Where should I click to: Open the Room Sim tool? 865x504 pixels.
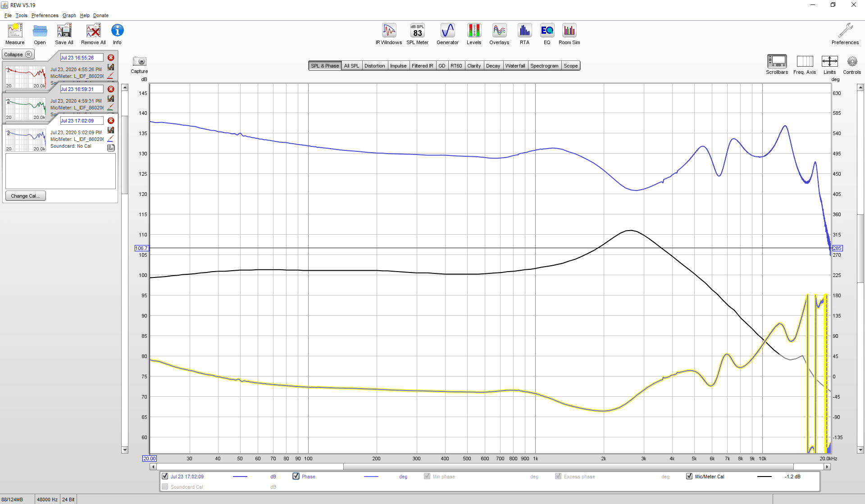click(569, 31)
